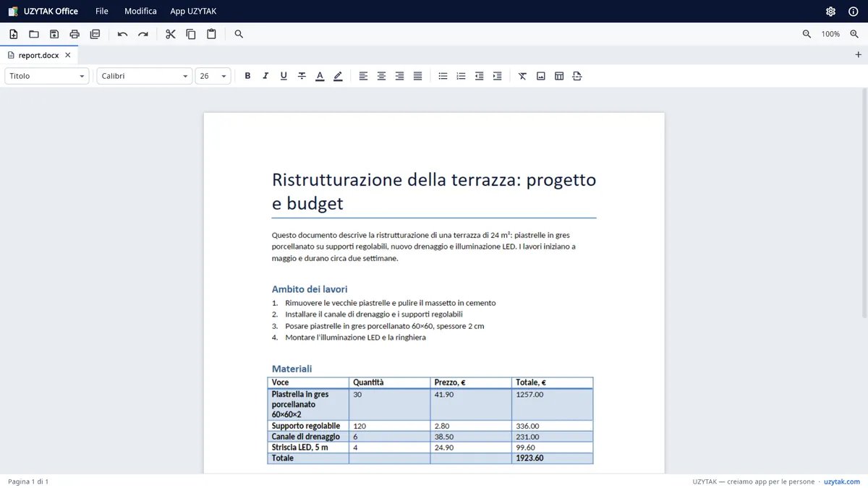The height and width of the screenshot is (488, 868).
Task: Click the document title Ristrutturazione della terrazza
Action: tap(434, 192)
